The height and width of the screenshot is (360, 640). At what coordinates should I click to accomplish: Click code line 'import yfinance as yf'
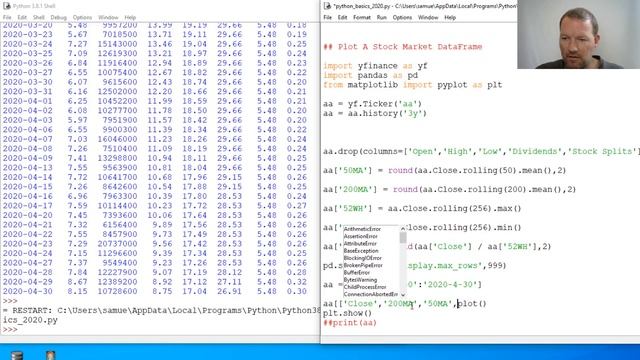click(x=375, y=66)
